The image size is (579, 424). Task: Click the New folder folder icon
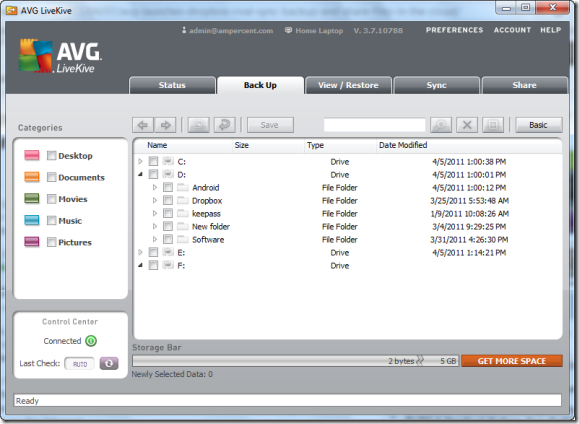coord(183,226)
